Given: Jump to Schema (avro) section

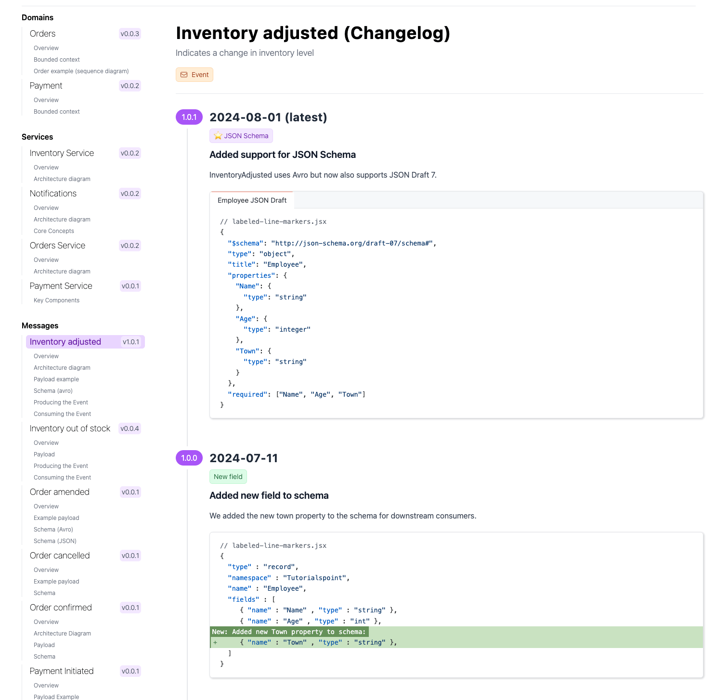Looking at the screenshot, I should (53, 391).
